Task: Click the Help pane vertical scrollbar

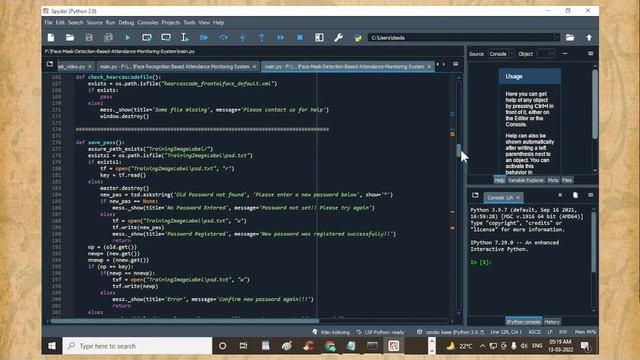Action: tap(595, 103)
